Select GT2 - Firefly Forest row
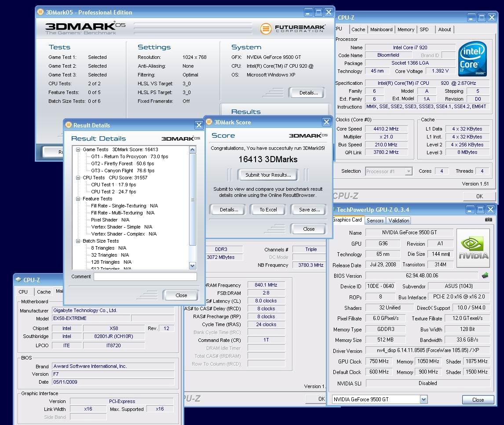The width and height of the screenshot is (504, 425). point(122,163)
